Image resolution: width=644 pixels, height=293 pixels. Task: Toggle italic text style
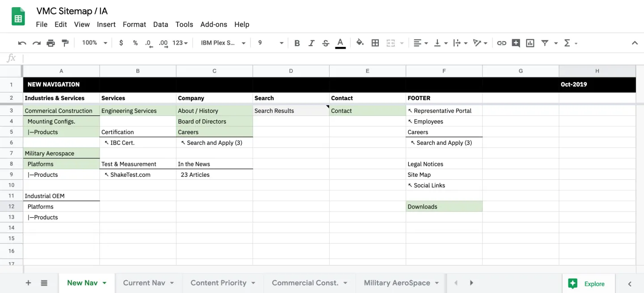click(311, 43)
